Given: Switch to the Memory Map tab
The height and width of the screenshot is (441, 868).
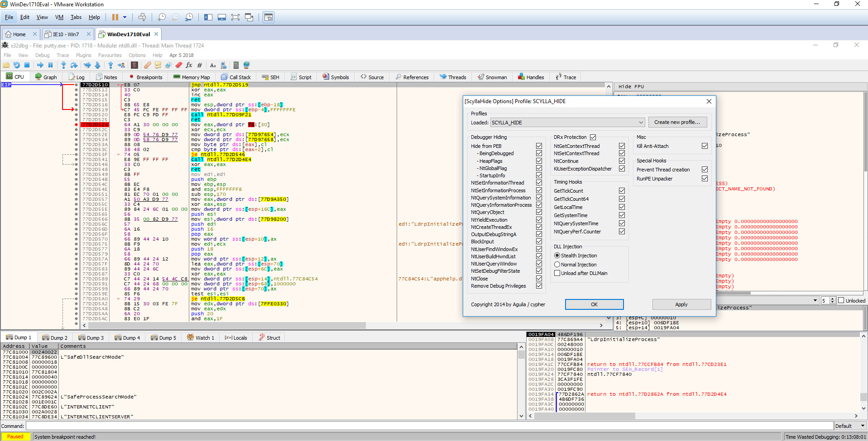Looking at the screenshot, I should point(192,77).
